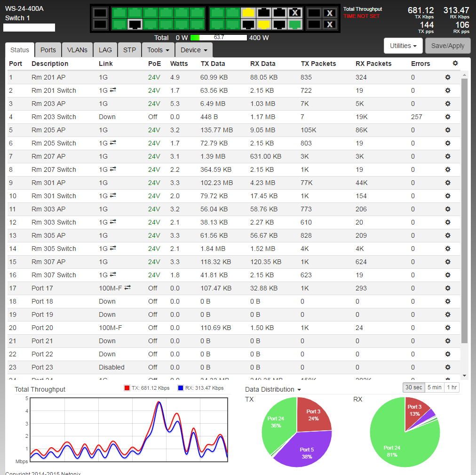476x475 pixels.
Task: Click the Save/Apply button
Action: pos(448,46)
